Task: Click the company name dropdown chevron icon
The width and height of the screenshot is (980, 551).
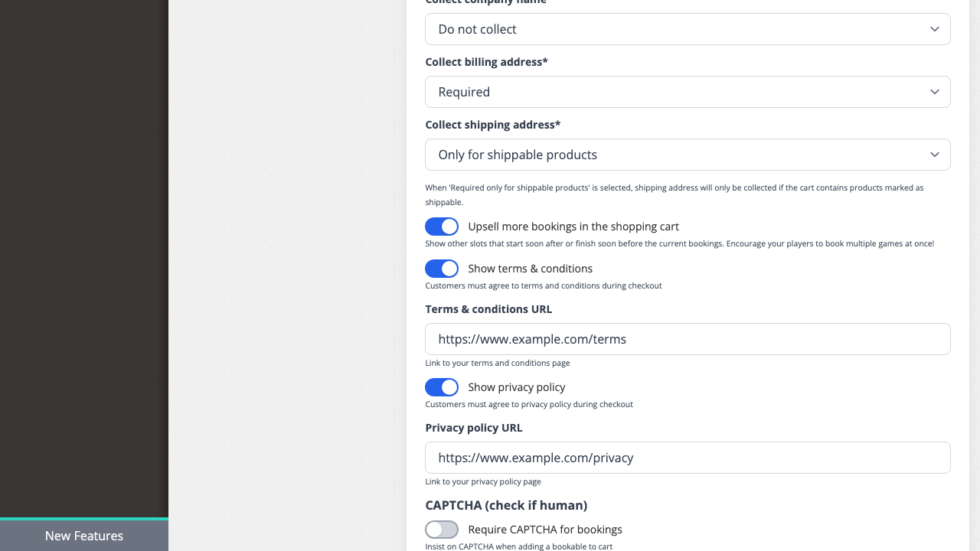Action: [934, 29]
